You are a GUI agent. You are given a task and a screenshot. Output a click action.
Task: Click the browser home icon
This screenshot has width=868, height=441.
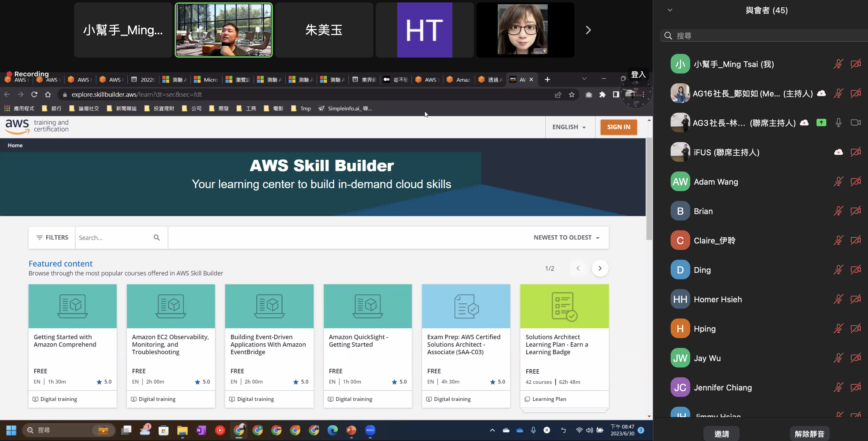(x=48, y=95)
